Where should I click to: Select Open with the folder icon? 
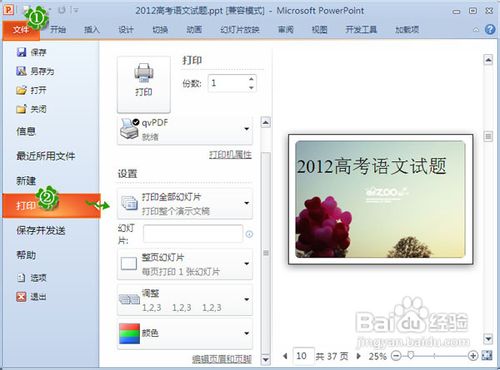31,90
